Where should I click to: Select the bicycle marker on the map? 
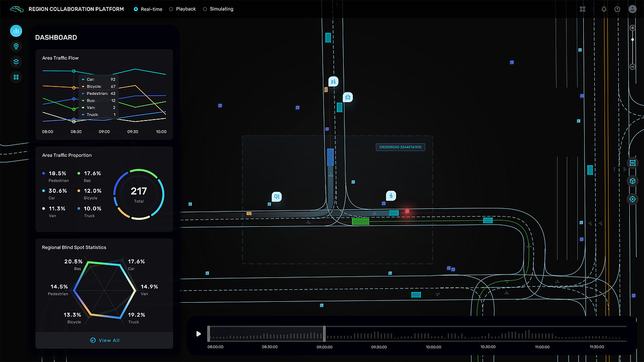(333, 82)
